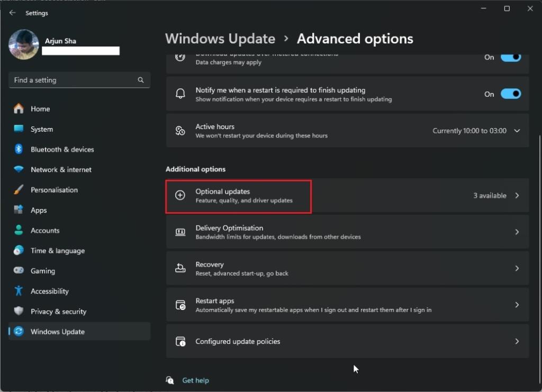
Task: Open Personalisation settings
Action: 18,189
